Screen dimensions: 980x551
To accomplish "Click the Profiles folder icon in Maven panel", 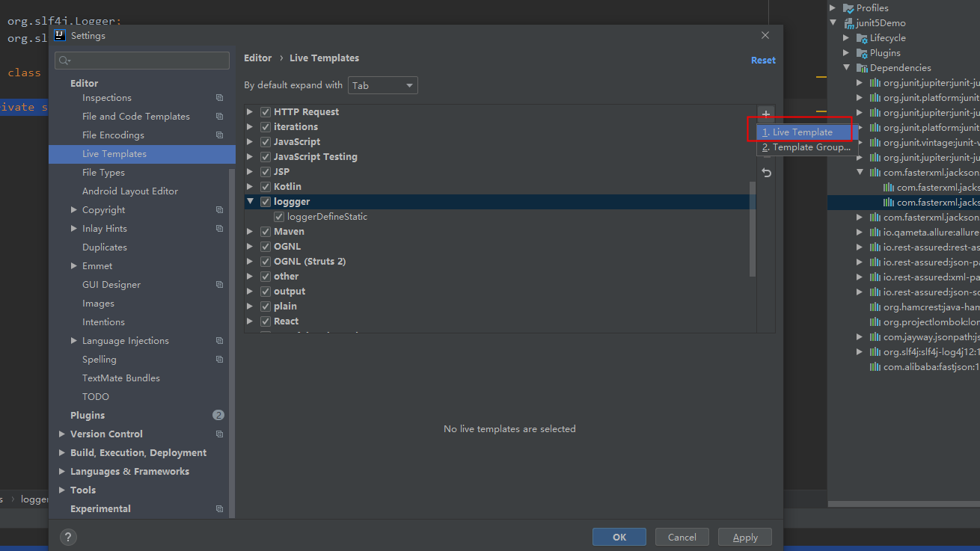I will [x=848, y=8].
